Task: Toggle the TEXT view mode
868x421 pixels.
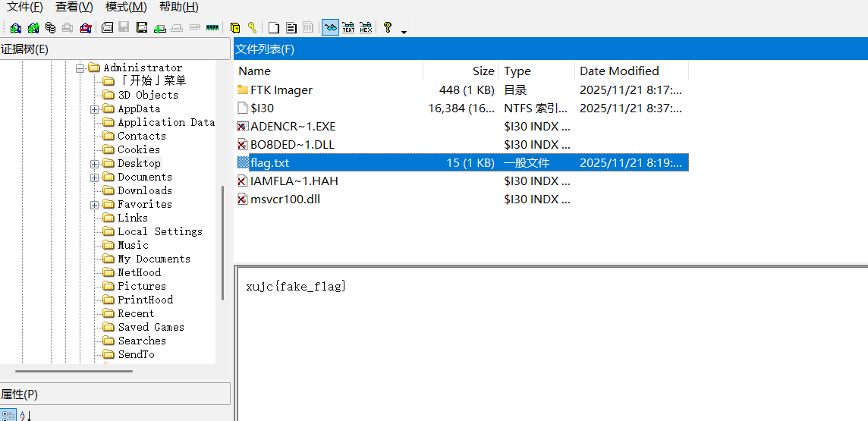Action: [348, 28]
